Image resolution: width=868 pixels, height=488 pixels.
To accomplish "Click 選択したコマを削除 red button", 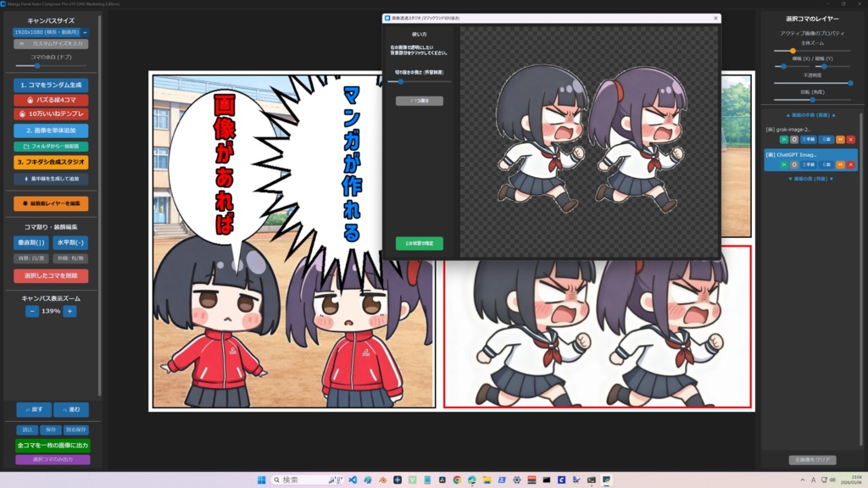I will tap(51, 275).
